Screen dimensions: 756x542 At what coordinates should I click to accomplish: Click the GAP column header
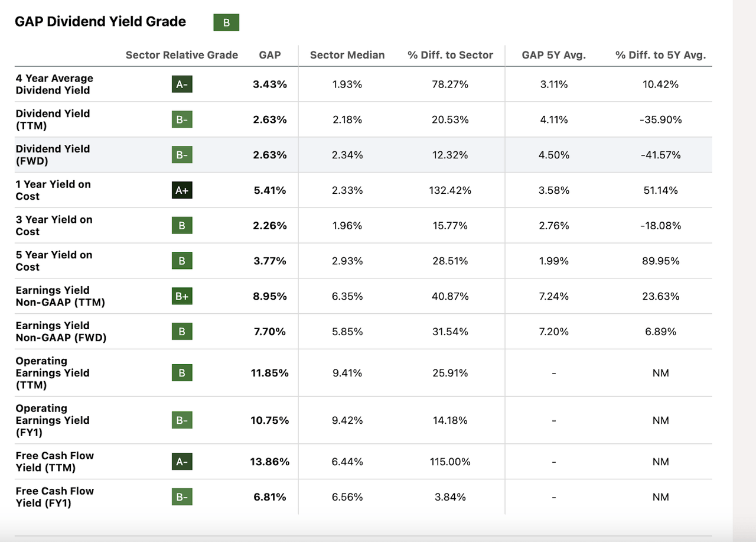pos(270,55)
